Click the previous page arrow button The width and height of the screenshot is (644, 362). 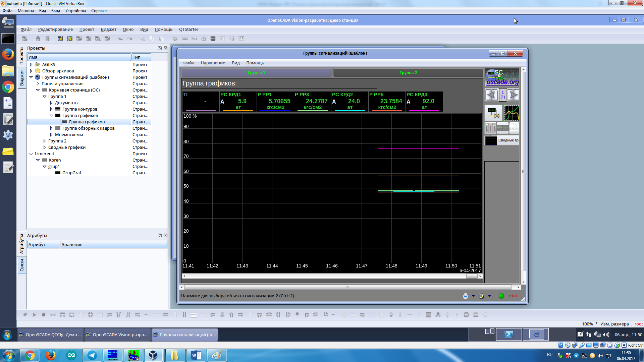[x=491, y=95]
